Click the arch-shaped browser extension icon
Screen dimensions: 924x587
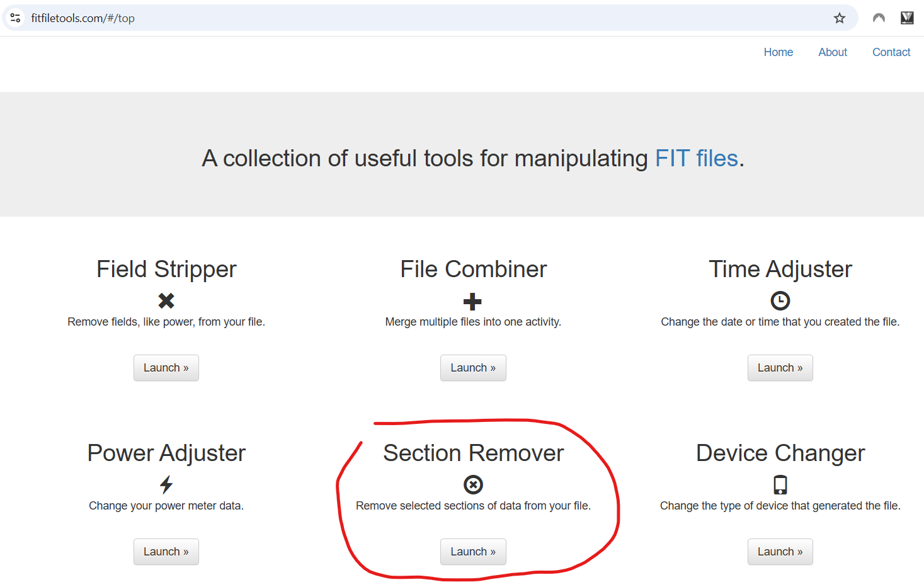pyautogui.click(x=879, y=18)
